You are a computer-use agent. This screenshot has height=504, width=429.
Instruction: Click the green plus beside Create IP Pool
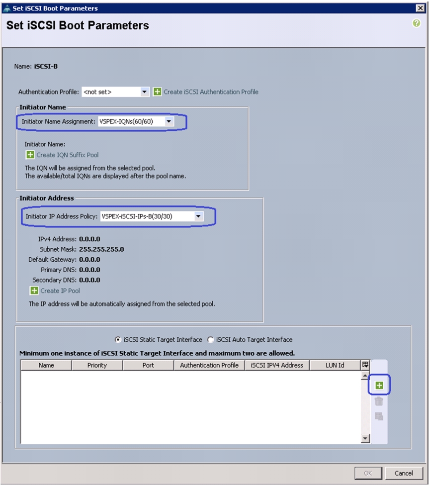(34, 291)
